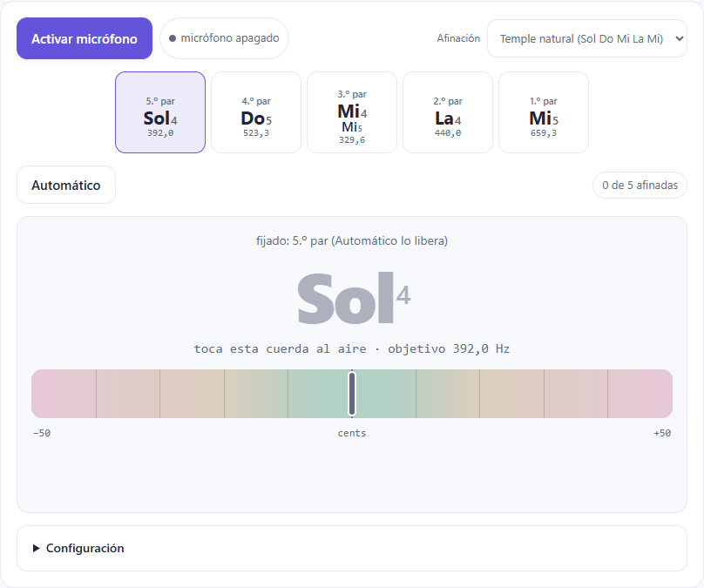Click the cents meter needle
The height and width of the screenshot is (588, 704).
(x=352, y=394)
